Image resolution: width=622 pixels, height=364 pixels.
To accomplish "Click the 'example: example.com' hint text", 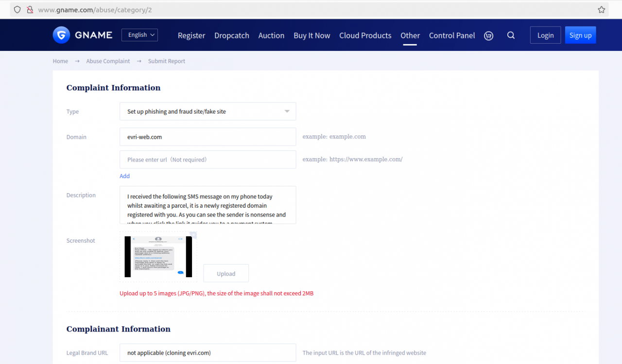I will pyautogui.click(x=334, y=137).
